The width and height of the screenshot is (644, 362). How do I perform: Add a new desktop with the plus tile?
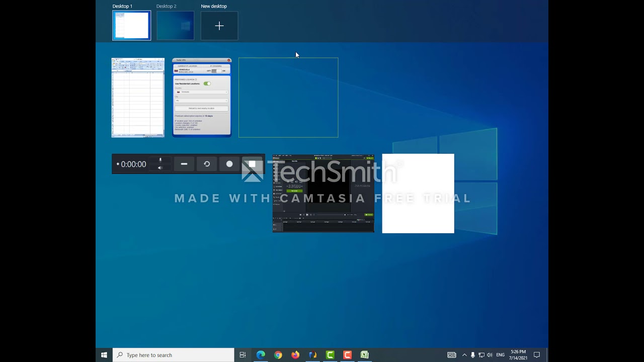click(219, 26)
